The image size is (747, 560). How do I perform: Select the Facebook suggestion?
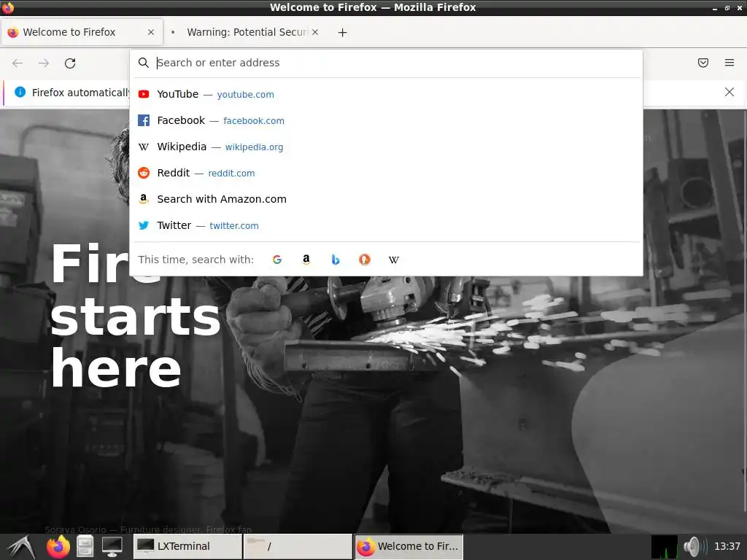click(387, 120)
